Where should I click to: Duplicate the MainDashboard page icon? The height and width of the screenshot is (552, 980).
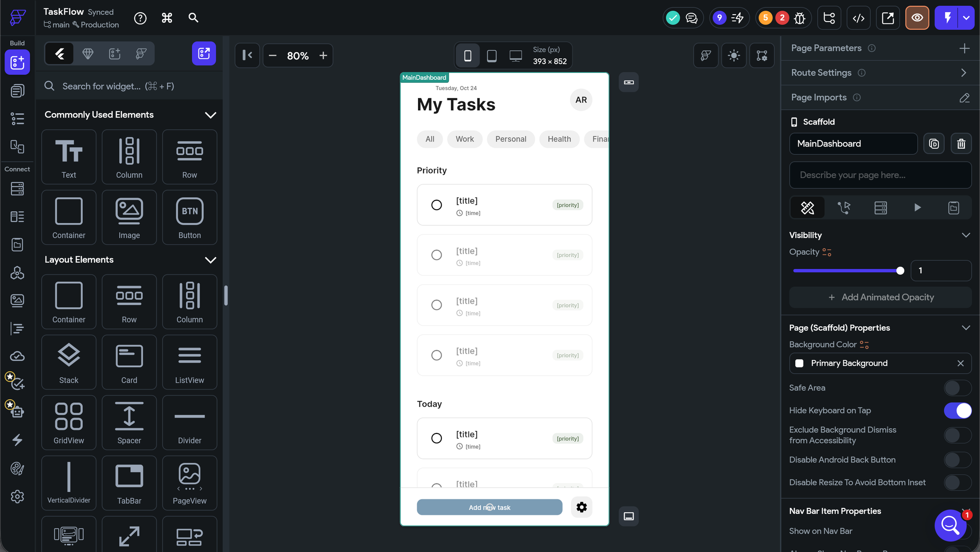coord(934,144)
